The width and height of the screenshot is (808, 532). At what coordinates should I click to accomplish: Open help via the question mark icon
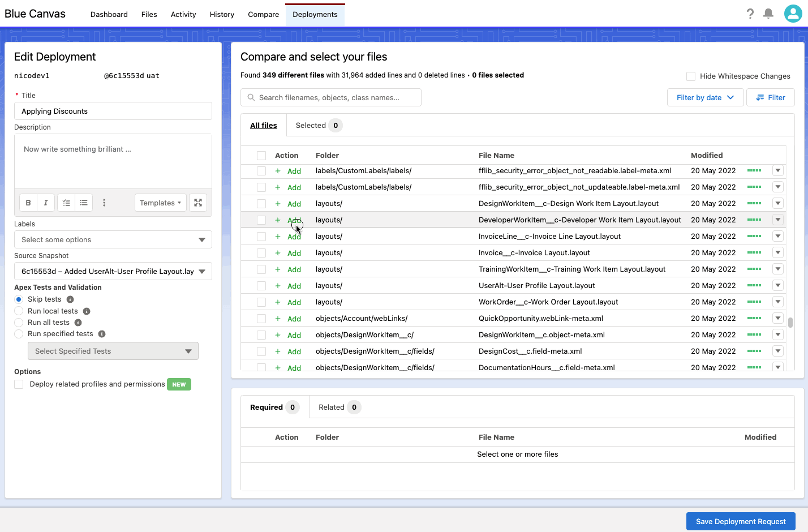(x=750, y=14)
